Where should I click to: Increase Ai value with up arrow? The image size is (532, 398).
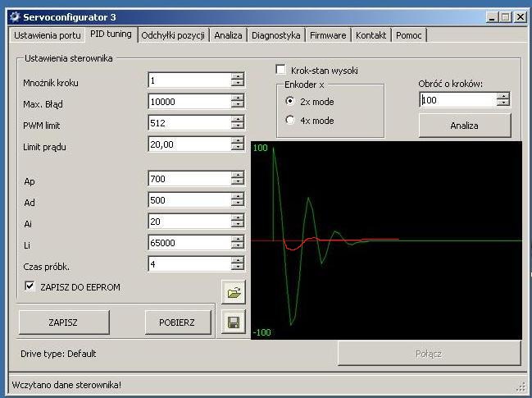pos(238,218)
